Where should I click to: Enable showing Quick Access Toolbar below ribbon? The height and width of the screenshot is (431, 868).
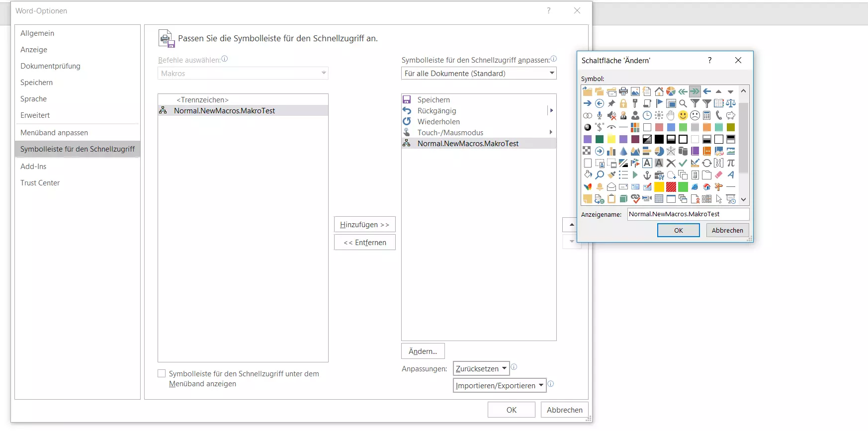162,373
